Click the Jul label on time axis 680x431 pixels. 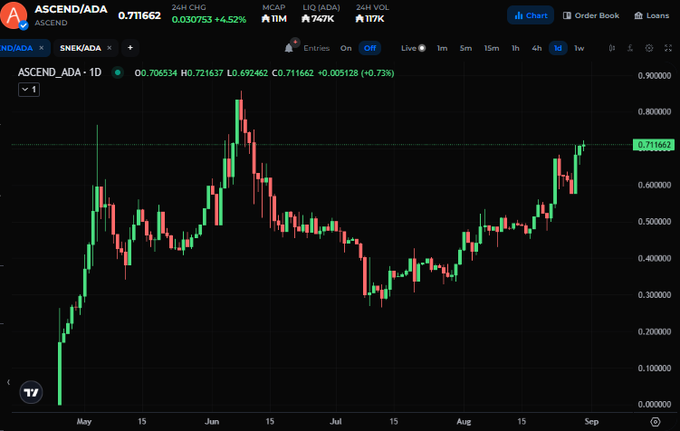[x=336, y=421]
